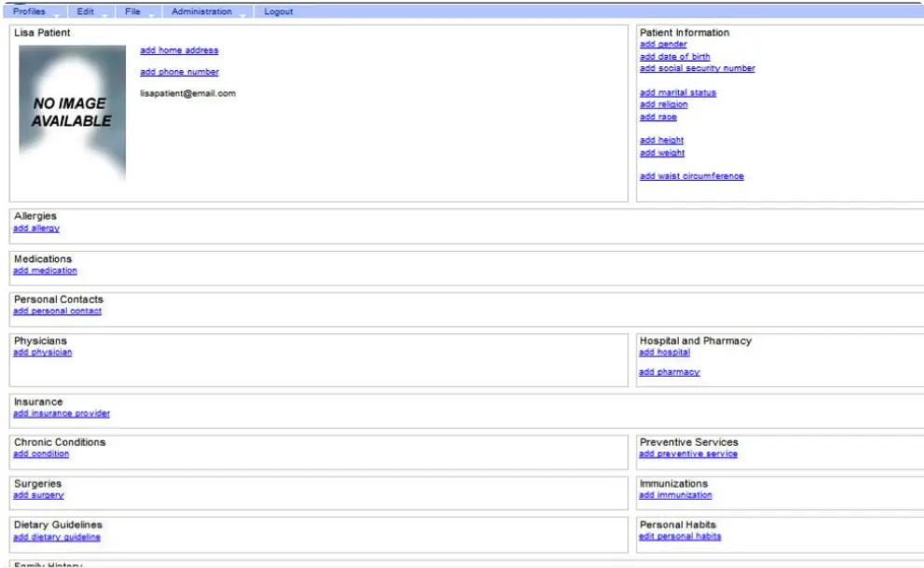
Task: Add the patient's gender
Action: pyautogui.click(x=661, y=44)
